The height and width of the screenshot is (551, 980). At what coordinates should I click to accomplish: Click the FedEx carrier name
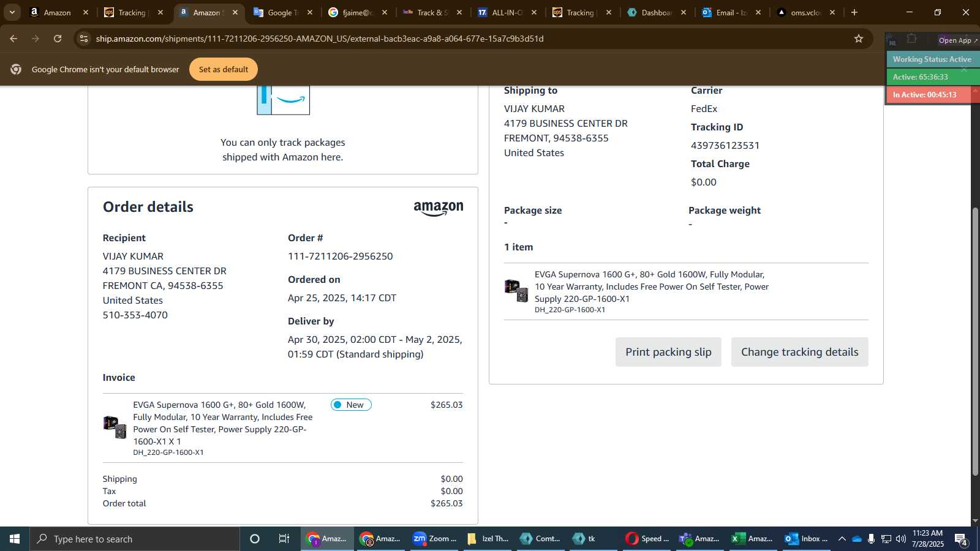[704, 109]
